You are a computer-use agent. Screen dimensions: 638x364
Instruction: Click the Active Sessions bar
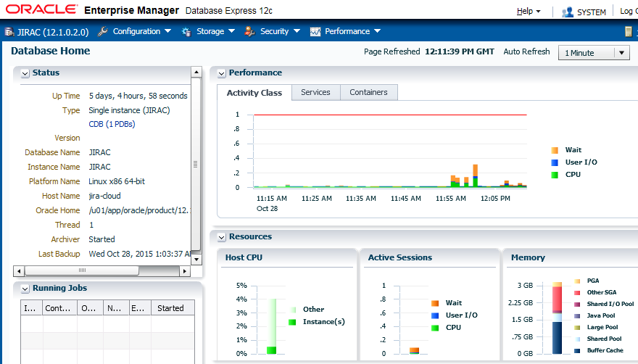pyautogui.click(x=414, y=350)
